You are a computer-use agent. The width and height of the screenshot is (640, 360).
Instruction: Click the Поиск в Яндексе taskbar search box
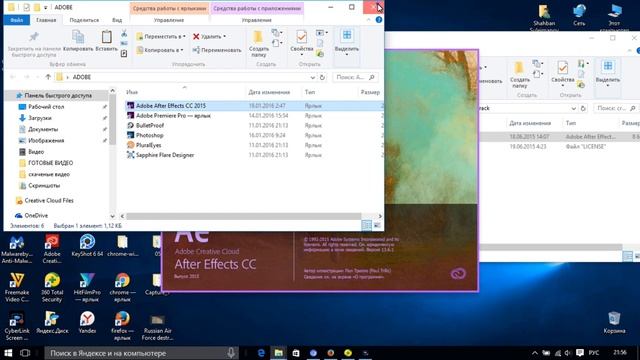pyautogui.click(x=141, y=353)
